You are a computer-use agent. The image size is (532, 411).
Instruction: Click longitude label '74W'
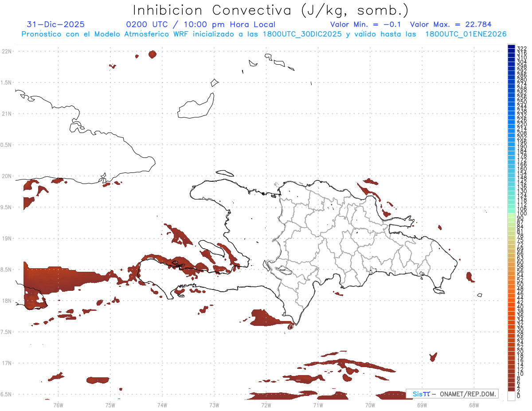click(162, 404)
